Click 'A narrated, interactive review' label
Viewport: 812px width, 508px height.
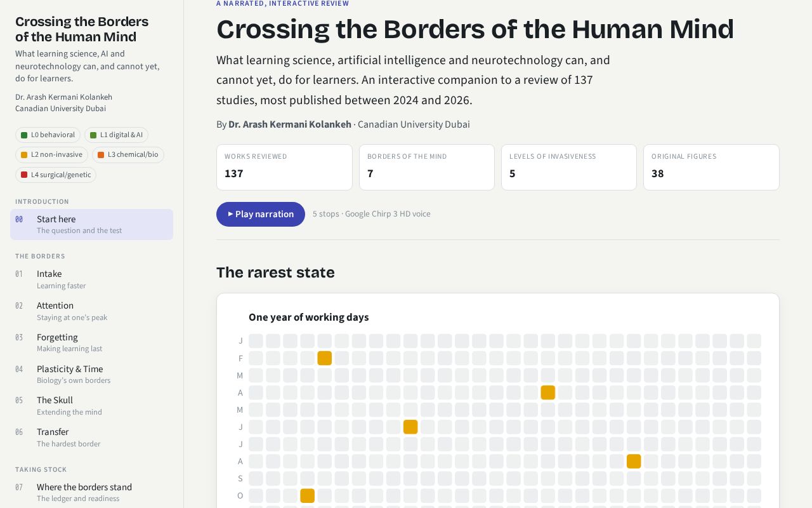282,4
